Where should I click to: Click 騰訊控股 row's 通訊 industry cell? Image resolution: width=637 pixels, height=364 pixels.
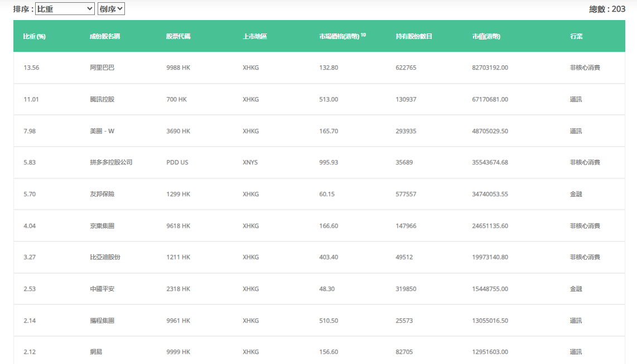pos(576,99)
